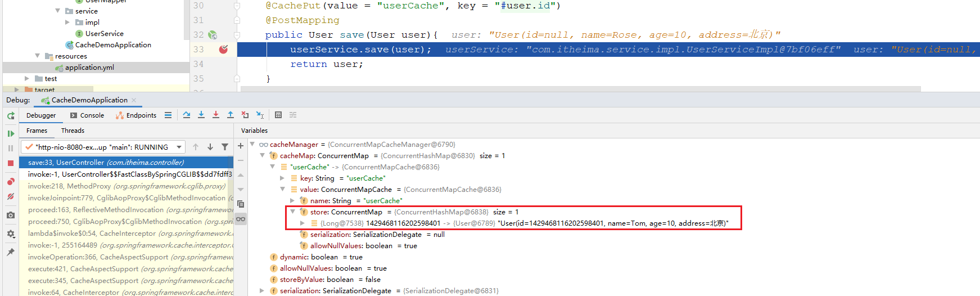Resume program with green play icon
Screen dimensions: 980x296
tap(11, 133)
